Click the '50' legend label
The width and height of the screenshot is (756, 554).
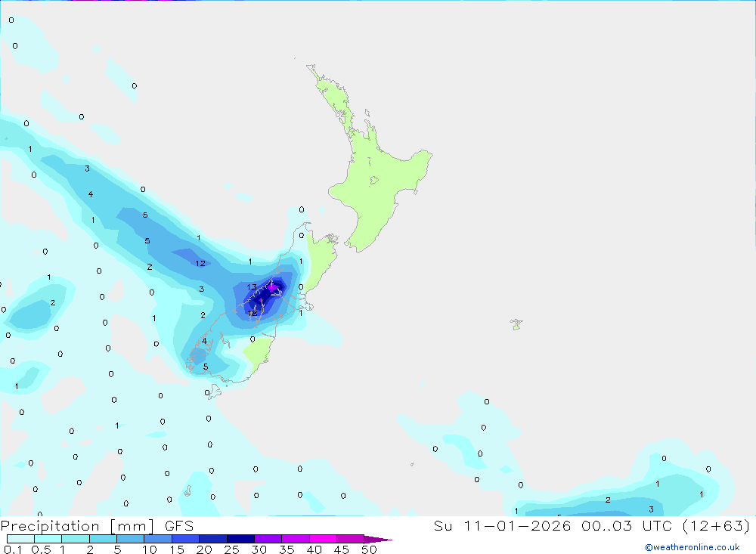pos(369,549)
